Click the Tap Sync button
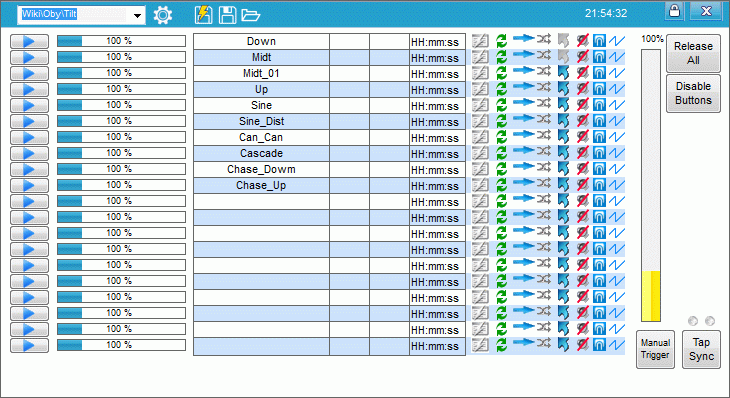The width and height of the screenshot is (730, 398). pos(701,349)
